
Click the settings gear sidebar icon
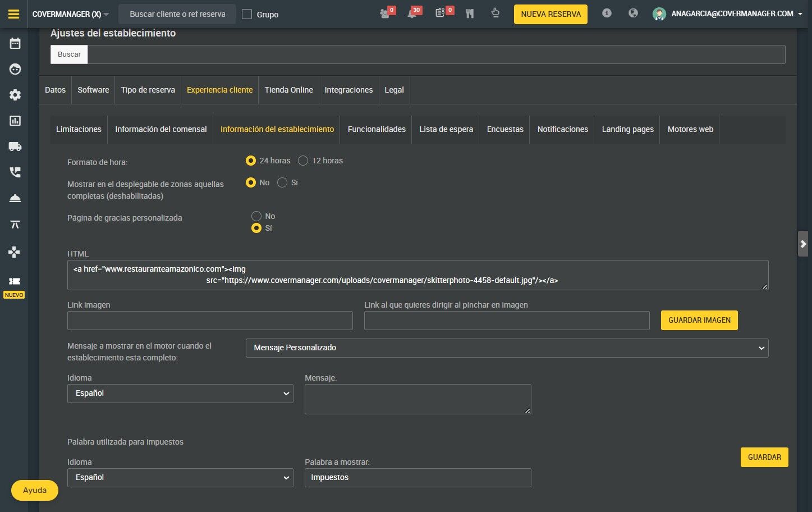(x=15, y=95)
